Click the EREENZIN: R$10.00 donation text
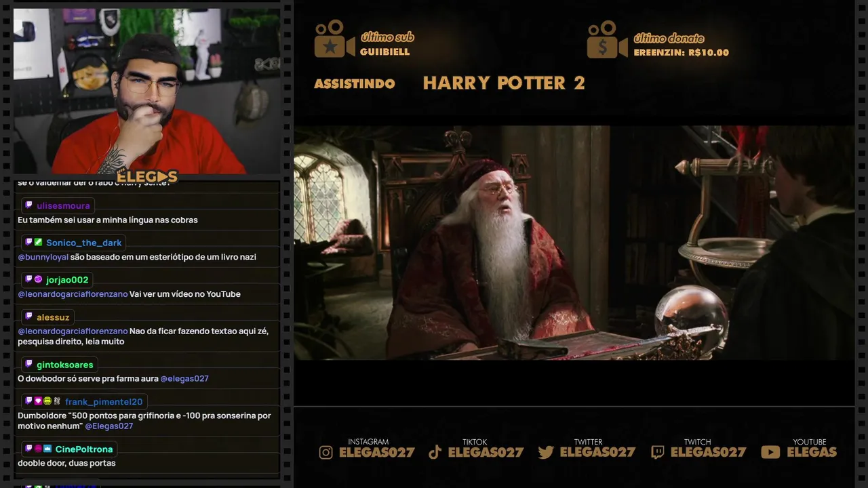Image resolution: width=868 pixels, height=488 pixels. (681, 52)
